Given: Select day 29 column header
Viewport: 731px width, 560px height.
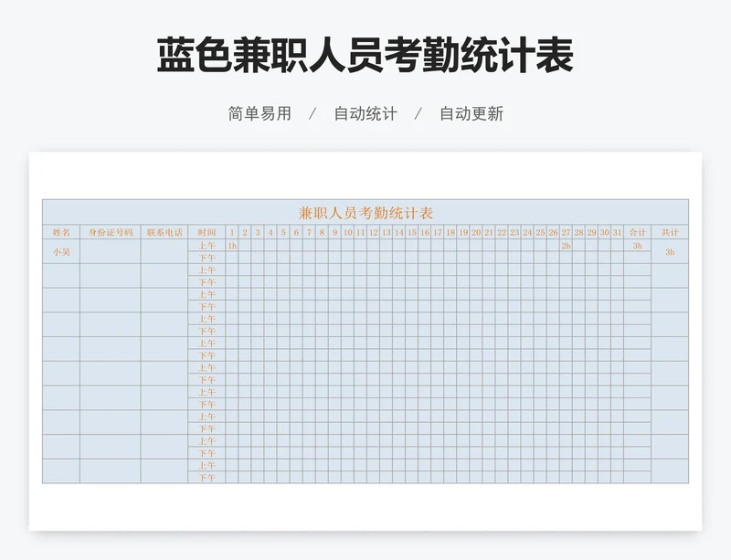Looking at the screenshot, I should [x=591, y=232].
